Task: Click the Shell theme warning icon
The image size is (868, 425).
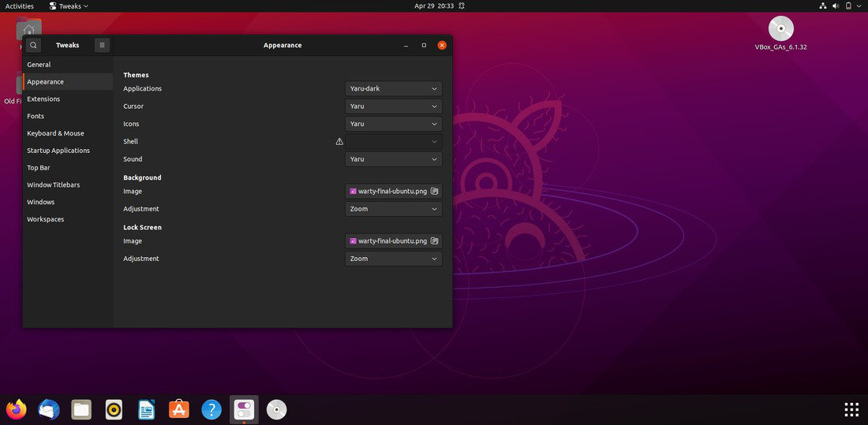Action: click(x=339, y=142)
